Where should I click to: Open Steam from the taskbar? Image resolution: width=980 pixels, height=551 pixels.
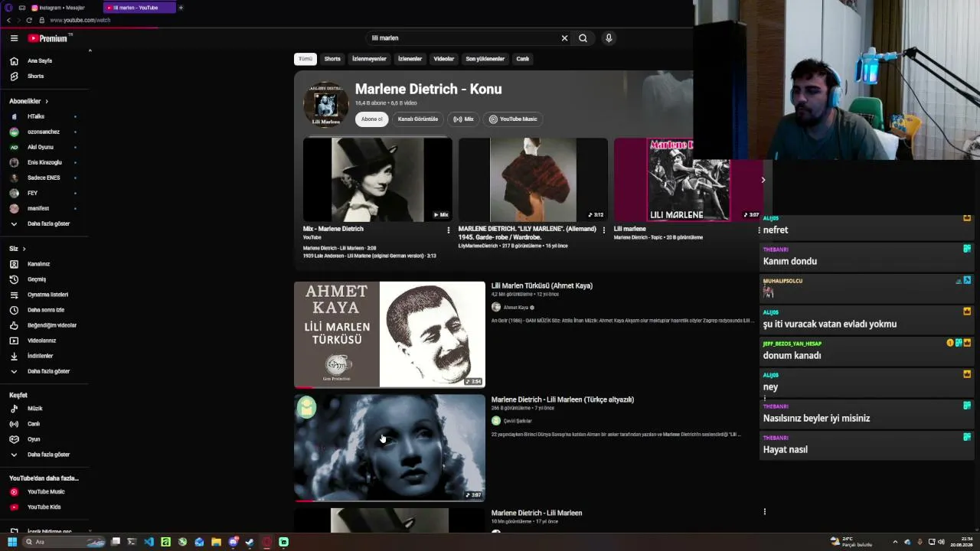pyautogui.click(x=250, y=542)
